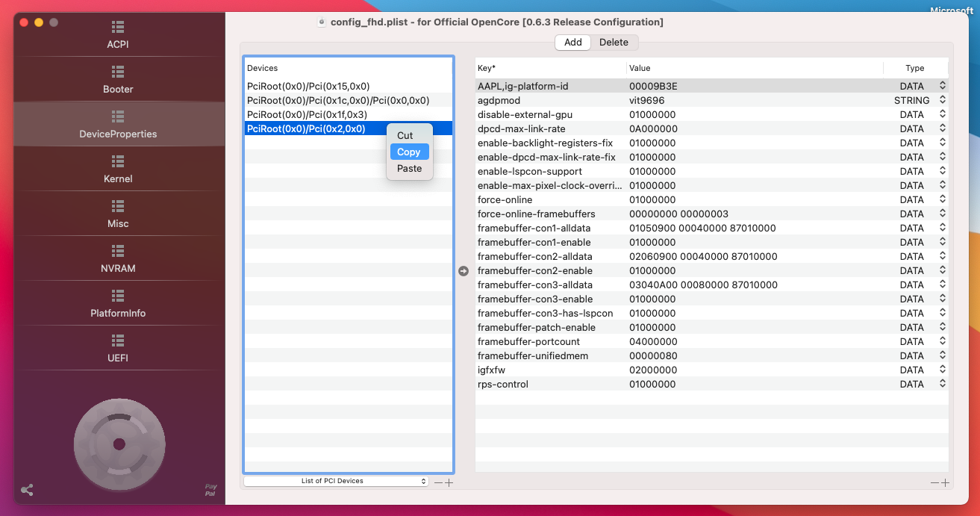Open the List of PCI Devices dropdown
The image size is (980, 516).
click(x=336, y=482)
